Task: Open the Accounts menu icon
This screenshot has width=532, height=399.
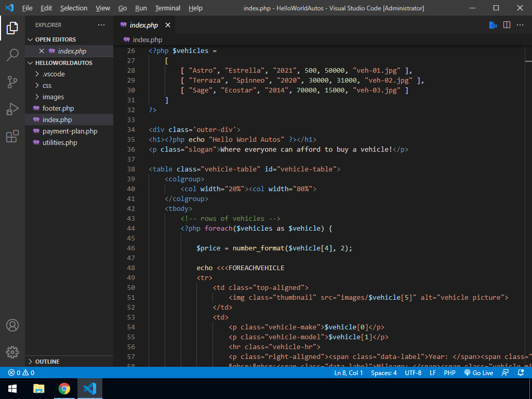Action: pos(12,325)
